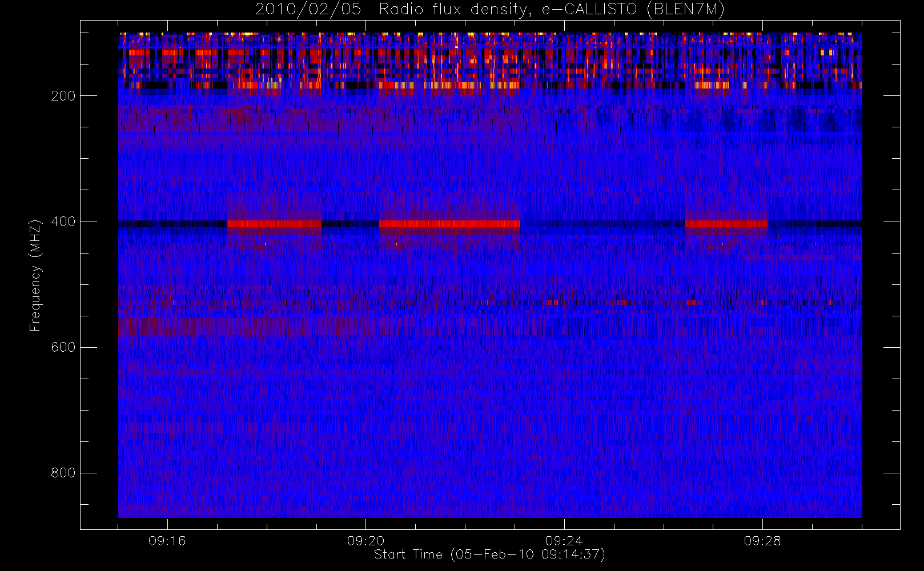Click the 'Start Time (05-Feb-10 09:14:37)' label
This screenshot has width=924, height=571.
pyautogui.click(x=489, y=554)
